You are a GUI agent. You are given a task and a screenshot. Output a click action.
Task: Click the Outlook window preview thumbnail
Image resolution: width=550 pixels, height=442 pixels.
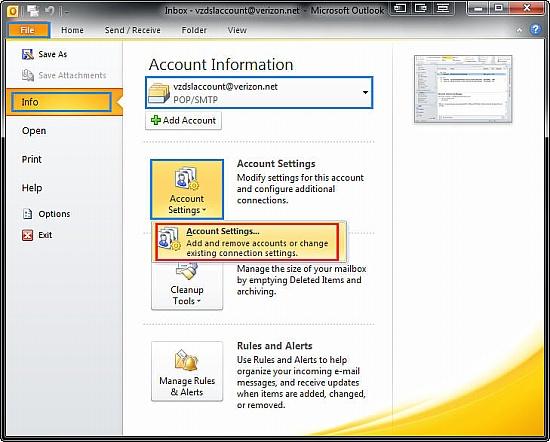pos(463,89)
